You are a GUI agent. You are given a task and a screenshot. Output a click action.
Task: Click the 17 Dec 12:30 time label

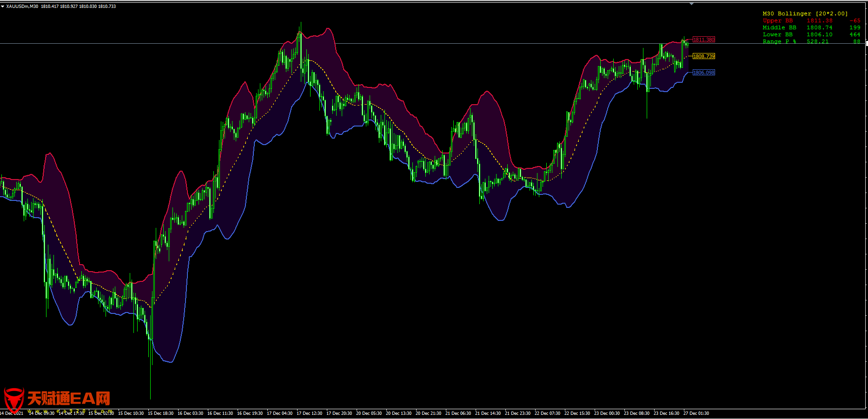310,413
